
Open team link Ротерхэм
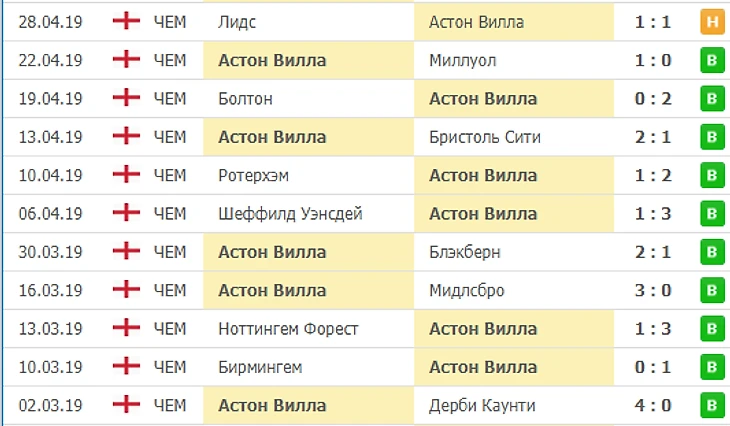255,176
